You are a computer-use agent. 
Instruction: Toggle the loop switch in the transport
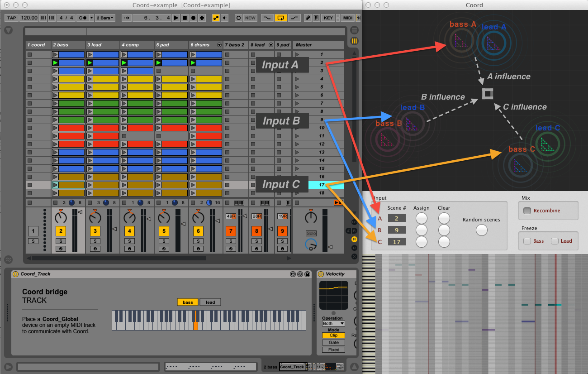coord(281,18)
